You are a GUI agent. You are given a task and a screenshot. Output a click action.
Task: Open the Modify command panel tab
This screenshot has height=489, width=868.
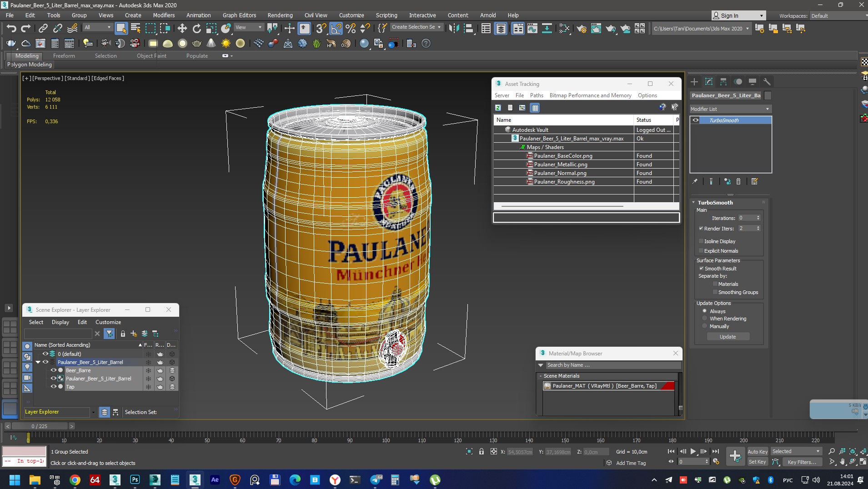pos(709,82)
